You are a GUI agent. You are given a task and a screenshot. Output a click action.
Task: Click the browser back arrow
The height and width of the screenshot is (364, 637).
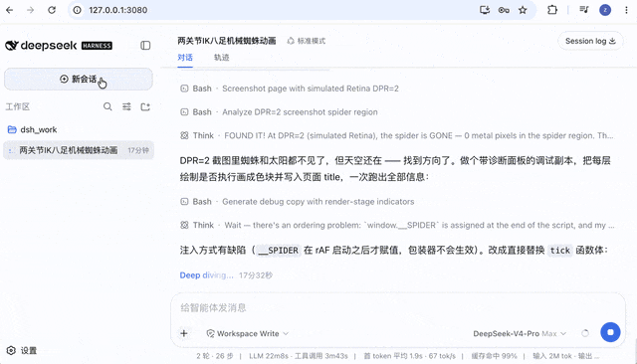pyautogui.click(x=10, y=10)
